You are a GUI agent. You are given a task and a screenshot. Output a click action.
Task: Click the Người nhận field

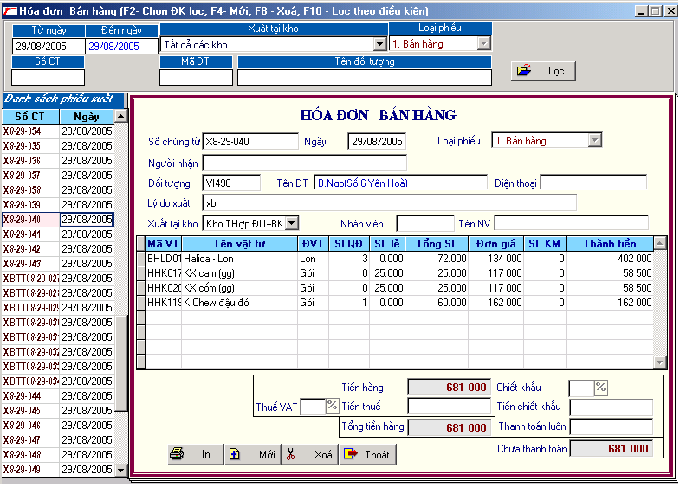click(x=305, y=163)
